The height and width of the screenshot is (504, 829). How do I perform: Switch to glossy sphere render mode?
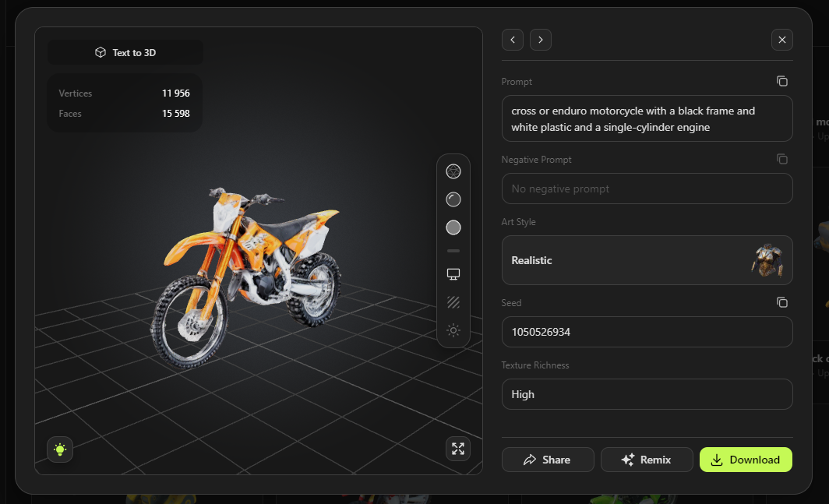click(453, 199)
